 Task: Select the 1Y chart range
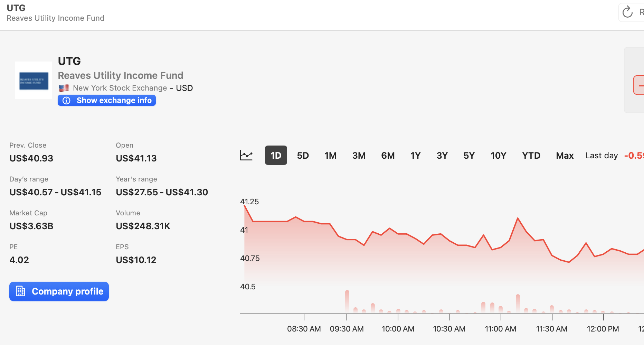click(x=415, y=155)
